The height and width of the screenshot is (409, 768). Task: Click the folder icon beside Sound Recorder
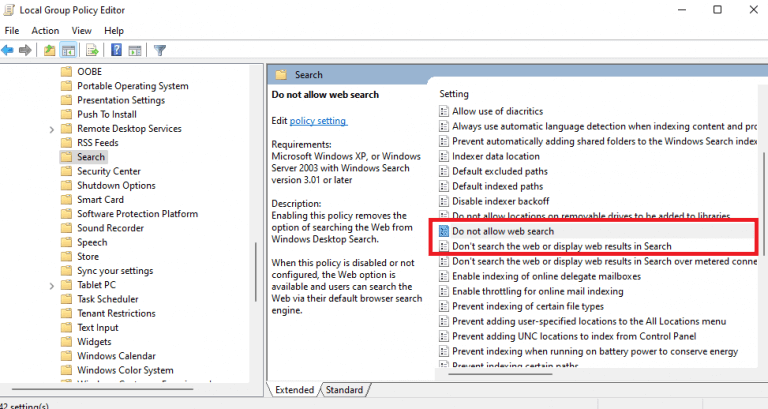(x=66, y=228)
